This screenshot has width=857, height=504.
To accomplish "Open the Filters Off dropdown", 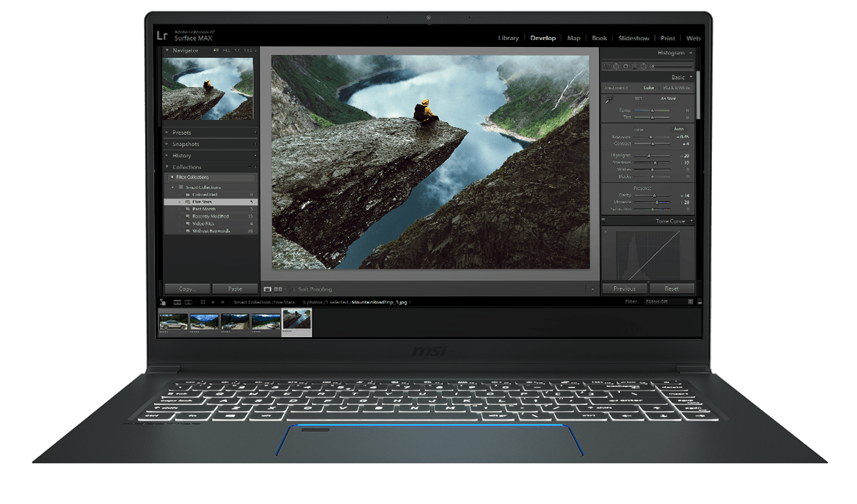I will [x=668, y=302].
